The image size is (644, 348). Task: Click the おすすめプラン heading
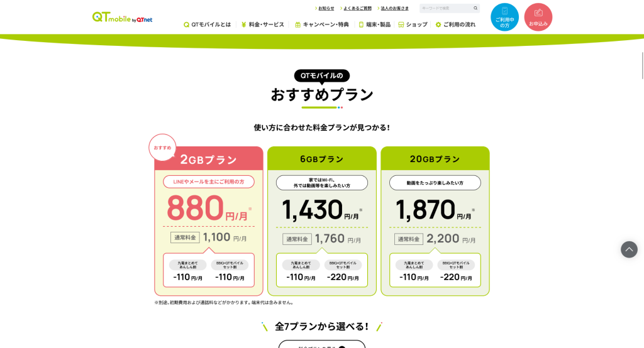pyautogui.click(x=322, y=95)
